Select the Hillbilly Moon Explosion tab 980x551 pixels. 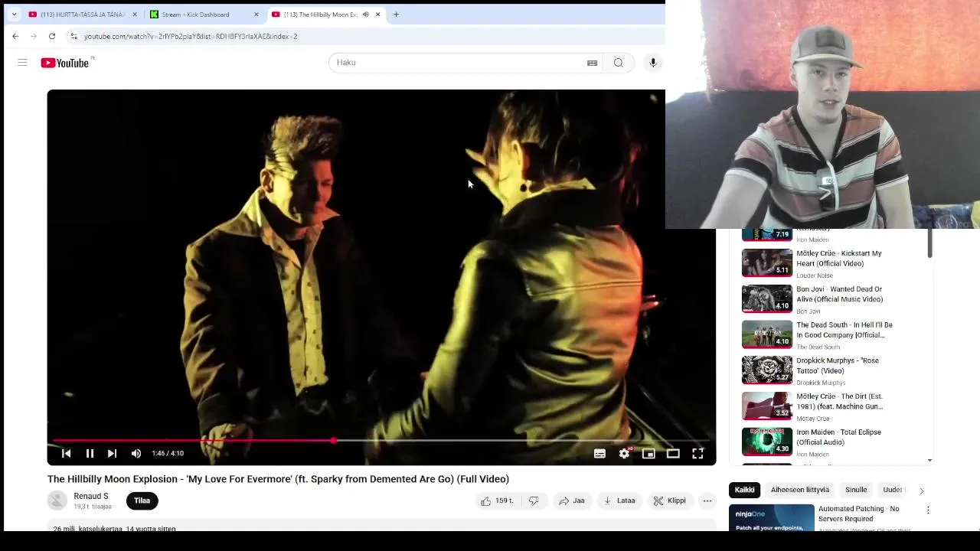[x=320, y=15]
